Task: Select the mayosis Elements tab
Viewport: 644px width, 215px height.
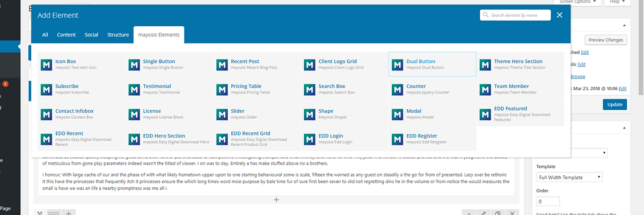Action: (159, 35)
